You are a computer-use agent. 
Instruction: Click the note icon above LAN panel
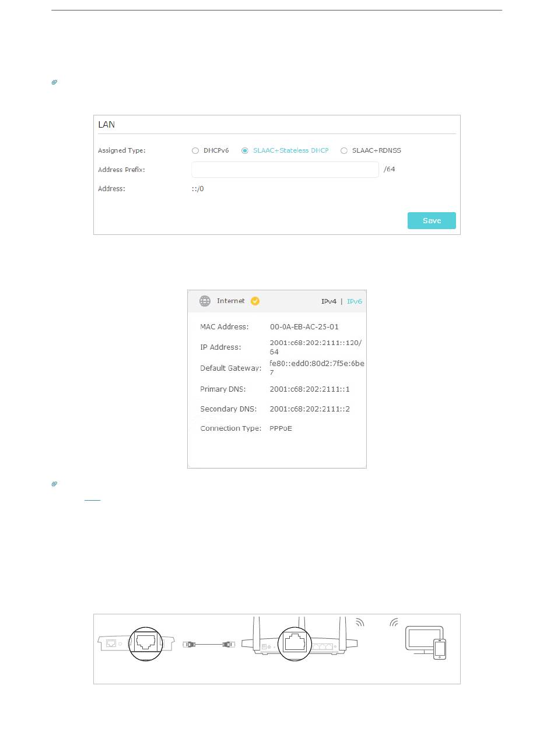point(54,83)
